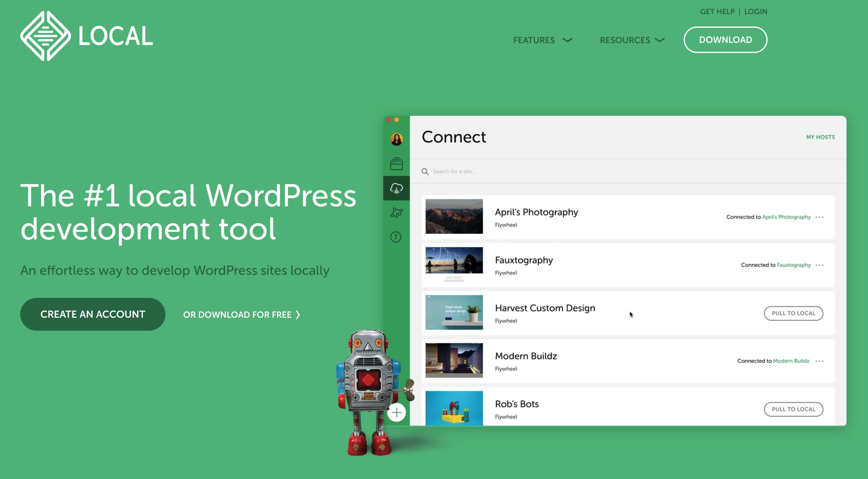The height and width of the screenshot is (479, 868).
Task: Click Flywheel label under Rob's Bots
Action: (x=506, y=417)
